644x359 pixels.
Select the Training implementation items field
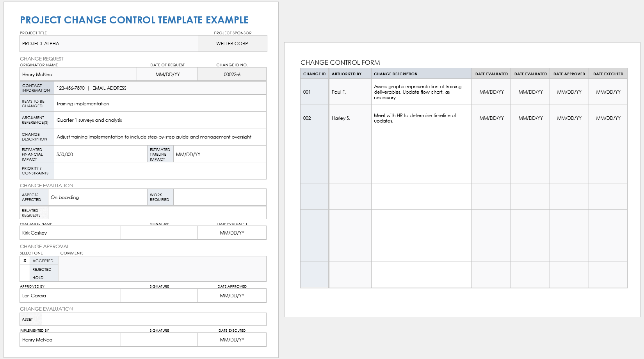click(160, 104)
